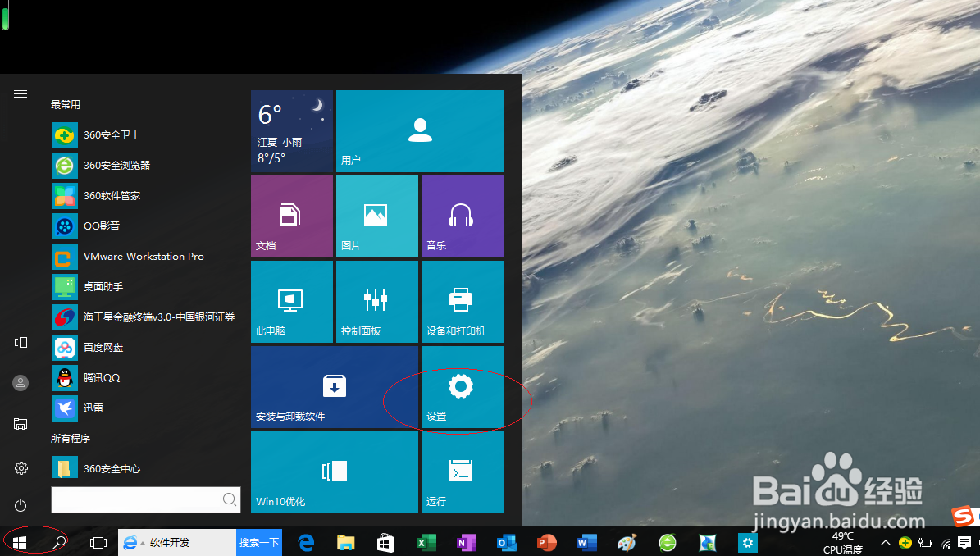Open Word from the taskbar
Image resolution: width=980 pixels, height=556 pixels.
click(586, 543)
